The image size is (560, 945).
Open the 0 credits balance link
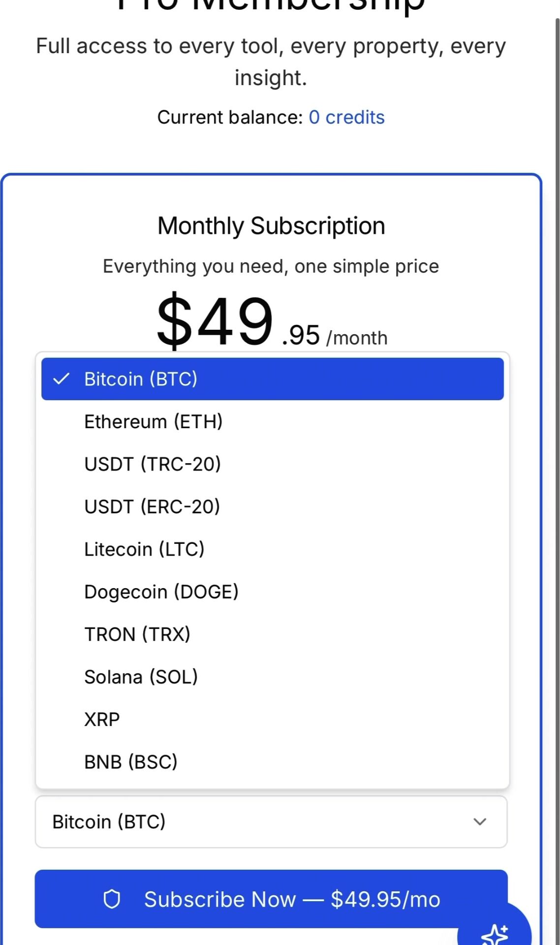point(346,118)
